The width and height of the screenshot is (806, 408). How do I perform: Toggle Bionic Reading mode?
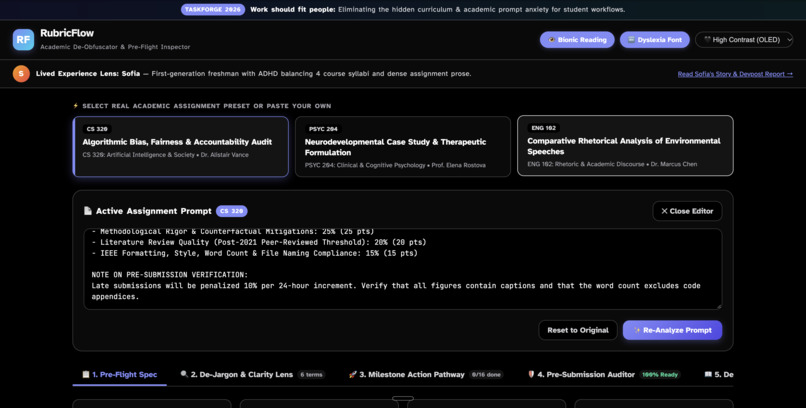click(577, 40)
